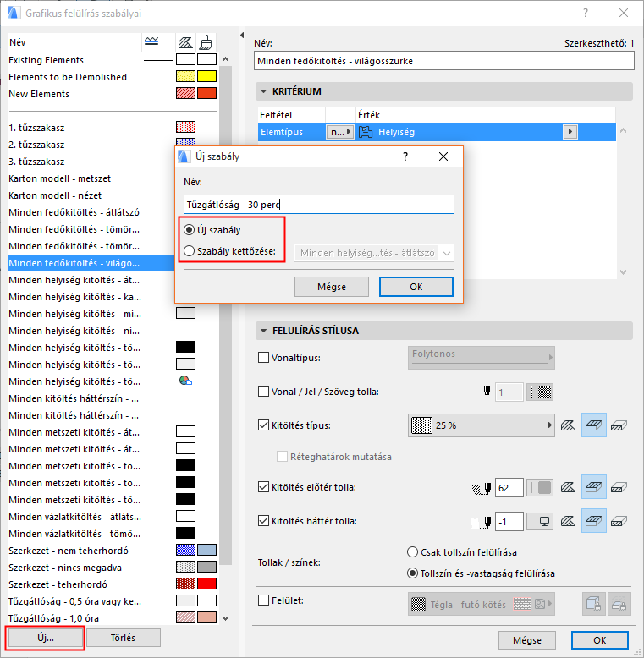This screenshot has width=644, height=658.
Task: Click the Új... button to add a rule
Action: point(46,638)
